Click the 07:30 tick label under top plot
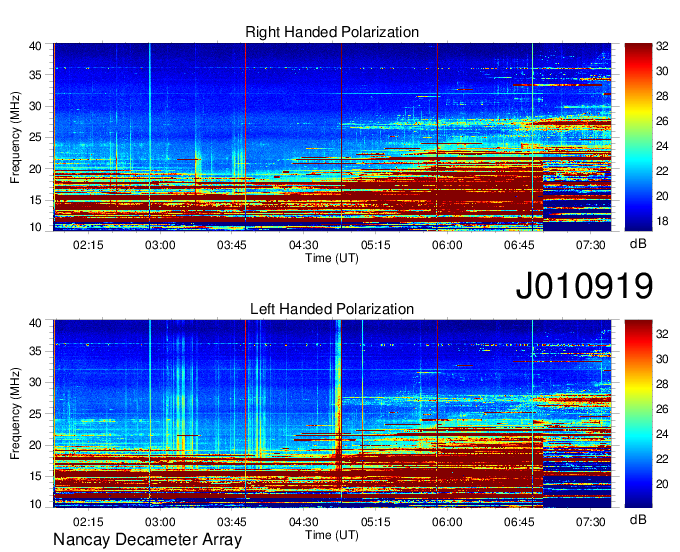The image size is (680, 552). [591, 245]
